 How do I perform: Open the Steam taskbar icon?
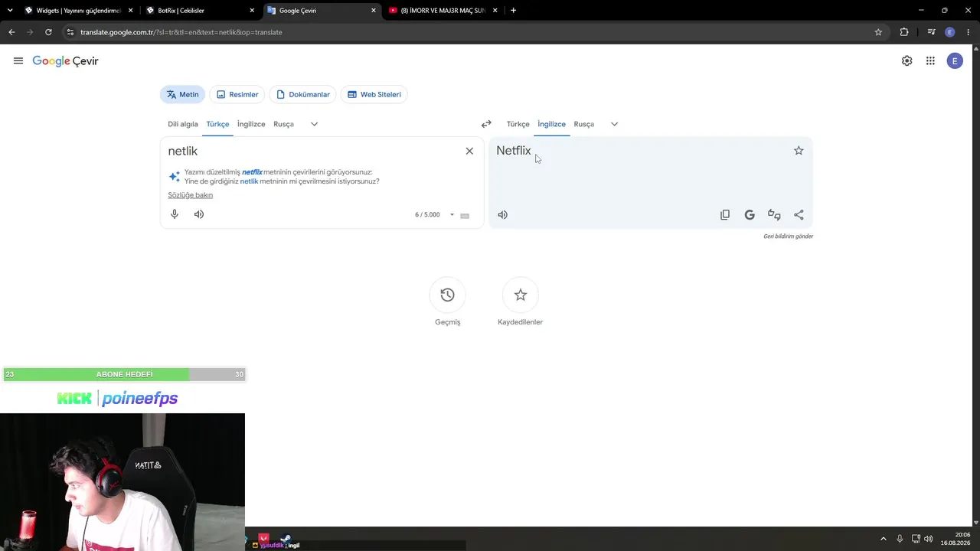[286, 539]
